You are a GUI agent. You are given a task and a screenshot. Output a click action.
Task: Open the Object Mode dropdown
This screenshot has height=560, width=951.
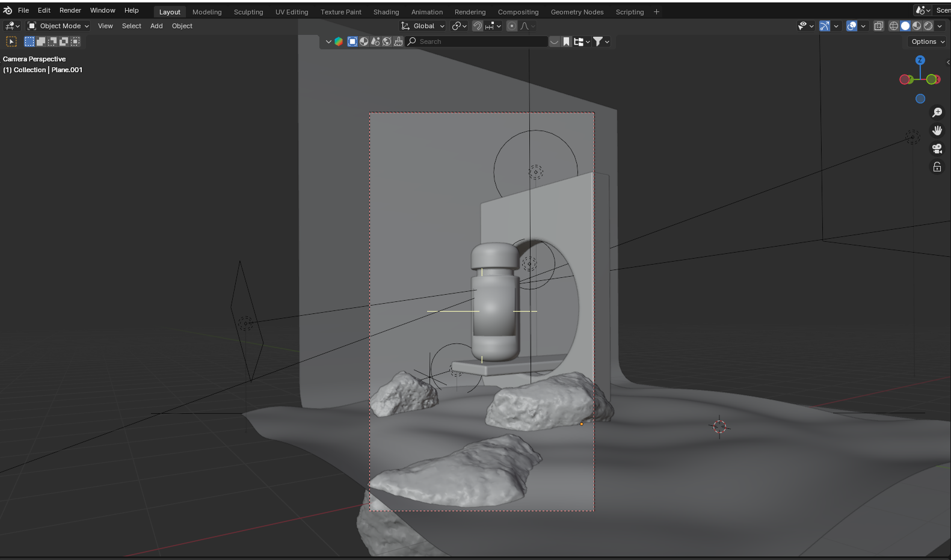pyautogui.click(x=58, y=26)
